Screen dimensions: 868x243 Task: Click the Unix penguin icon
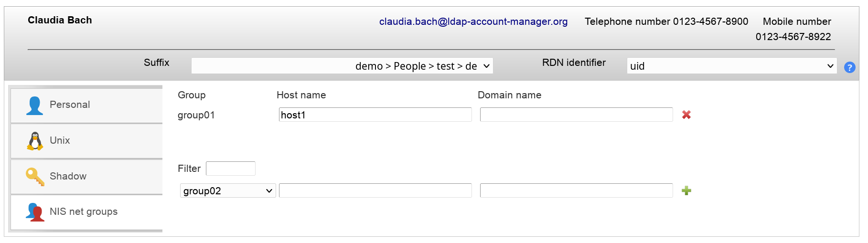[x=35, y=141]
